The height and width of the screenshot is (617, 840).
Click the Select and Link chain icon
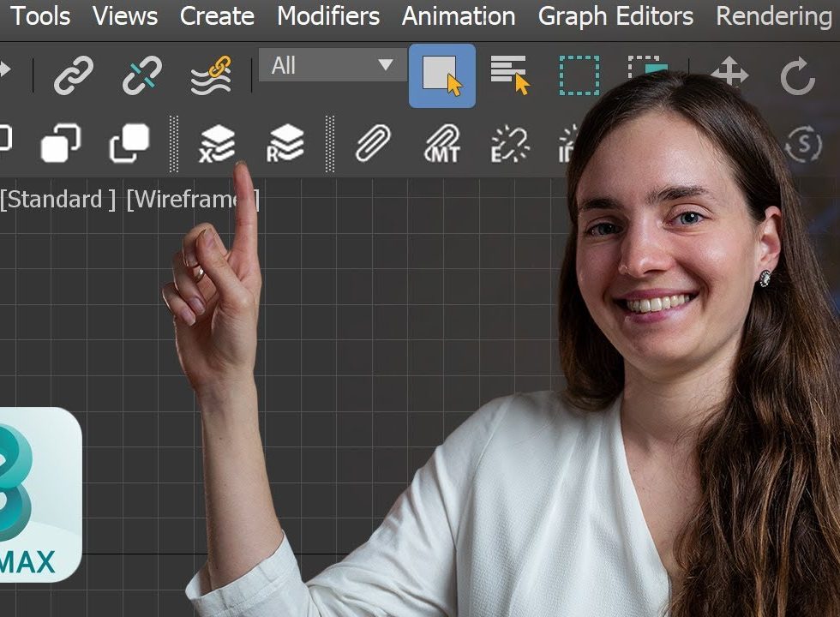[74, 75]
